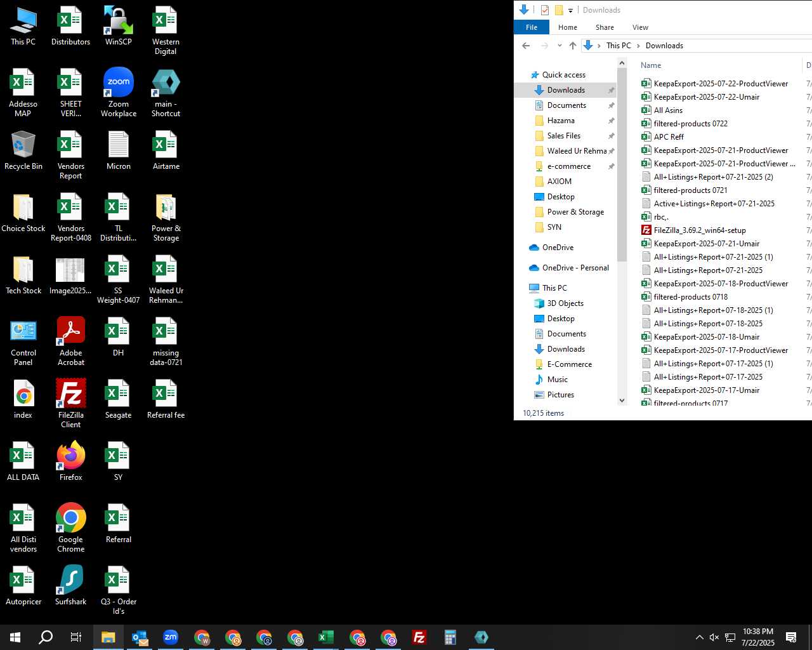Switch to Zoom from the taskbar

(x=171, y=637)
